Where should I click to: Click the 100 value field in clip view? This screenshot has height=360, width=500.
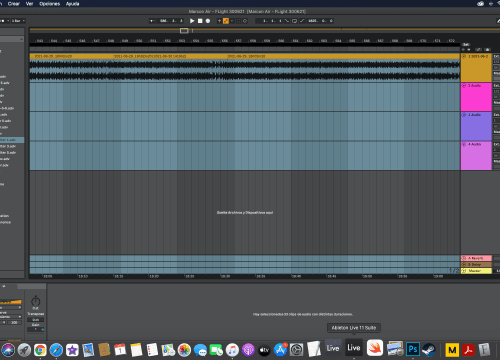(x=14, y=322)
